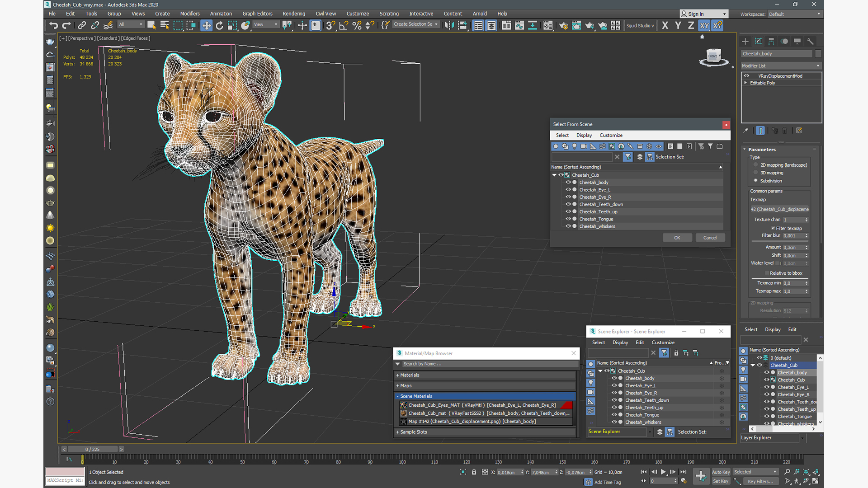Open the Curve Editor toolbar icon
Viewport: 868px width, 488px height.
519,26
